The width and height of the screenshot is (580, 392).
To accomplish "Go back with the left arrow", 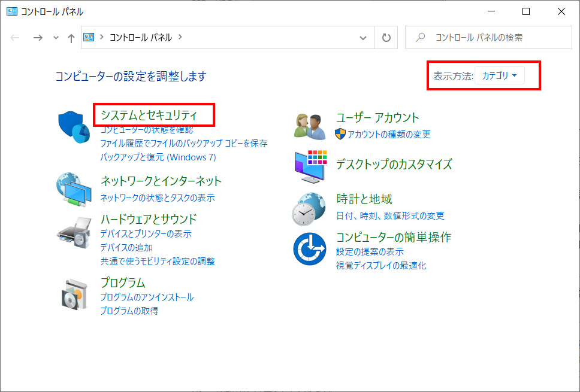I will 15,38.
